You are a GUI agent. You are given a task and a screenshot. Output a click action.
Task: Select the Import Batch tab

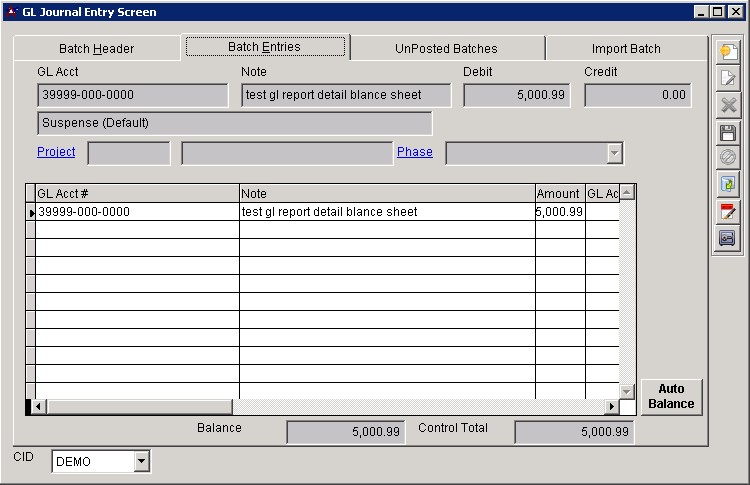click(625, 48)
